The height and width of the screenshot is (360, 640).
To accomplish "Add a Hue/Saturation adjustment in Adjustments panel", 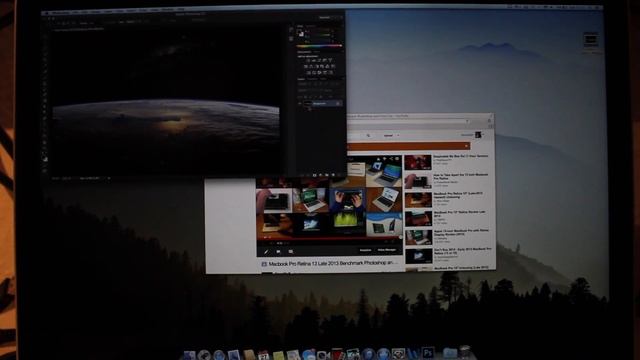I will [x=306, y=67].
